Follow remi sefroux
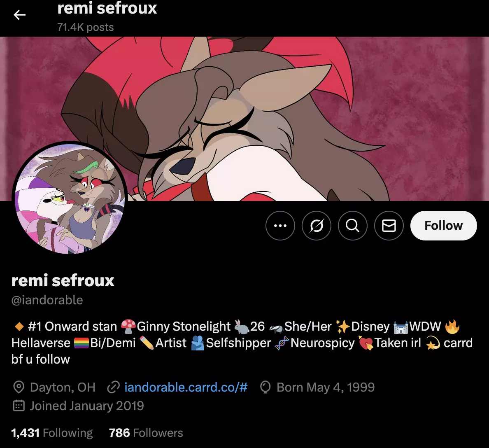Viewport: 489px width, 448px height. click(443, 226)
